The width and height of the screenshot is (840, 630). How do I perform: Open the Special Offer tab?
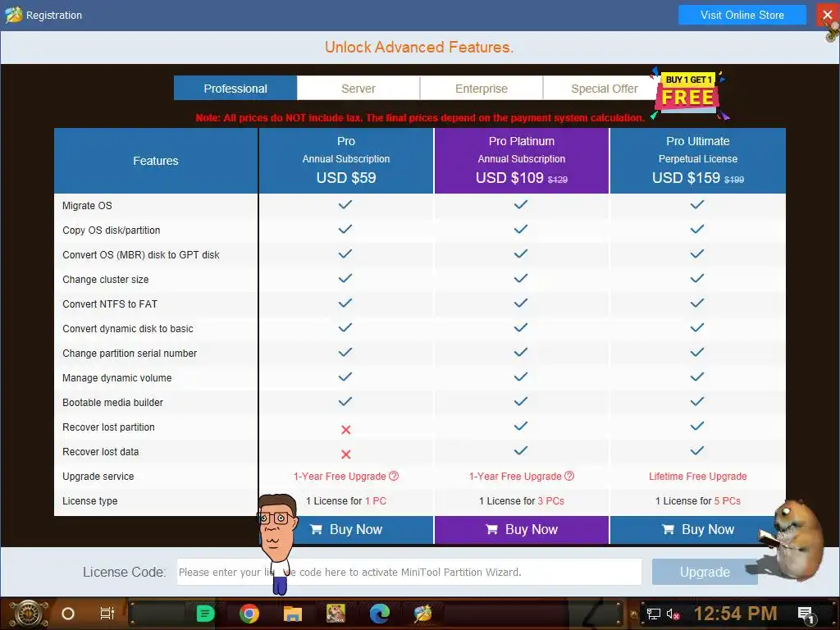point(605,89)
